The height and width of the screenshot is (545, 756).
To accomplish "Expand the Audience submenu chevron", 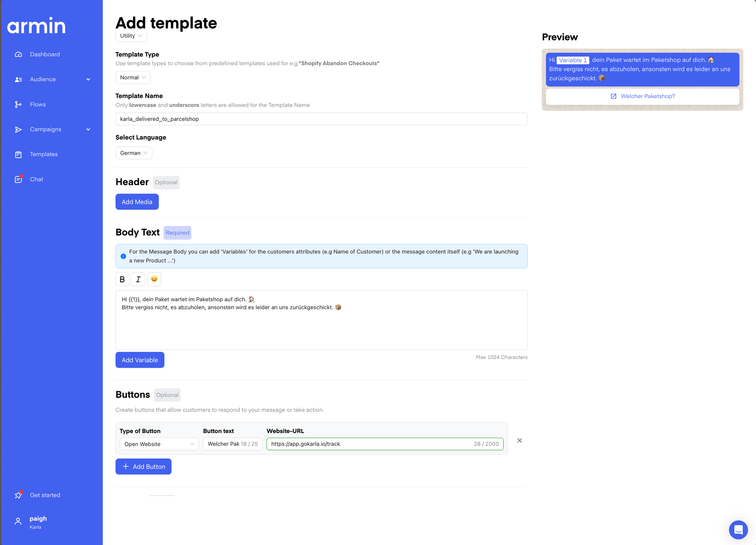I will (88, 79).
